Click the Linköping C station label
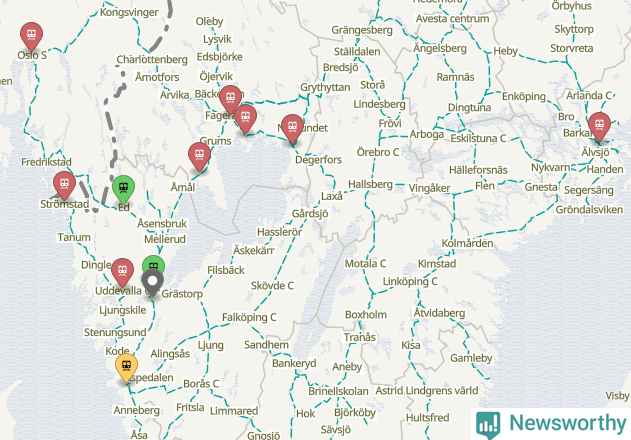631x440 pixels. coord(410,281)
